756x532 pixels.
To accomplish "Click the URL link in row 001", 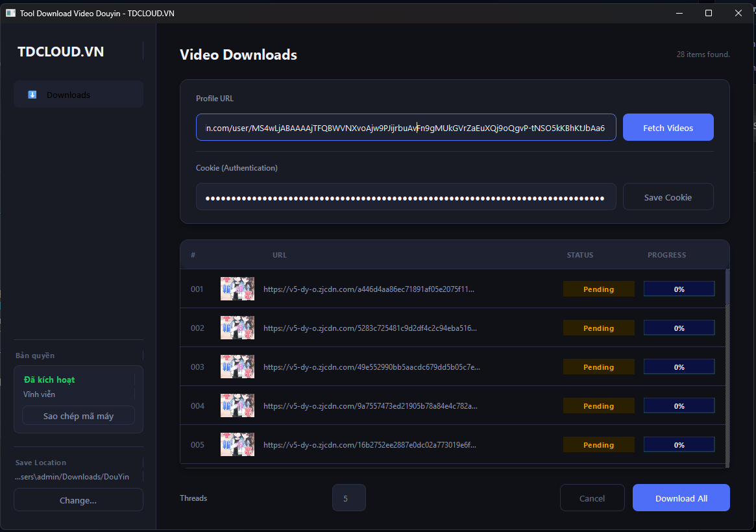I will 369,289.
